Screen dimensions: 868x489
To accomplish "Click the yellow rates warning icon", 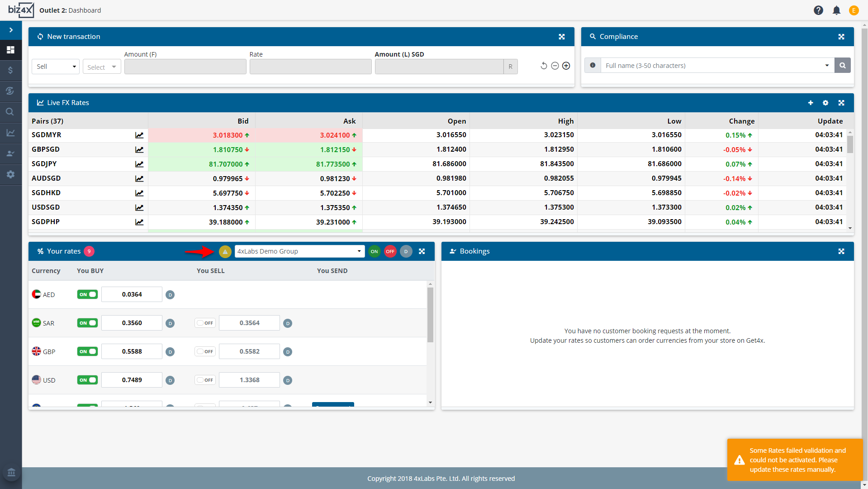I will coord(225,251).
